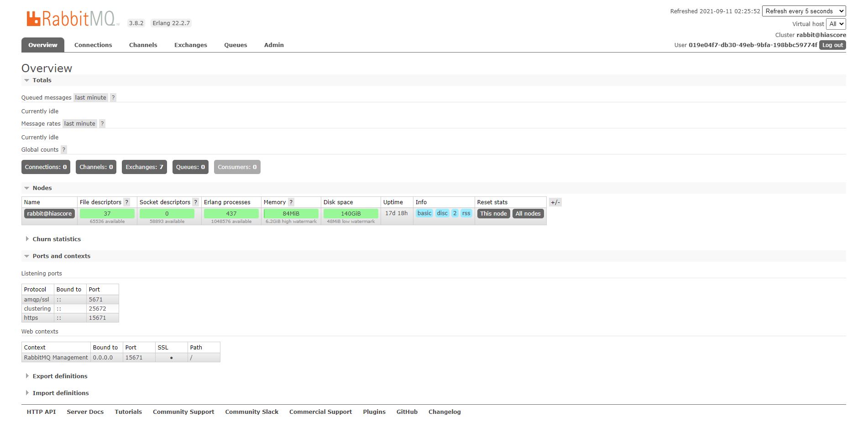Open Community Slack footer link

pyautogui.click(x=252, y=412)
